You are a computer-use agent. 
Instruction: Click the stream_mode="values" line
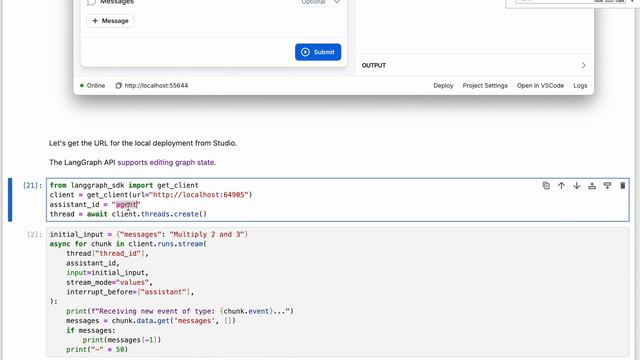tap(109, 282)
